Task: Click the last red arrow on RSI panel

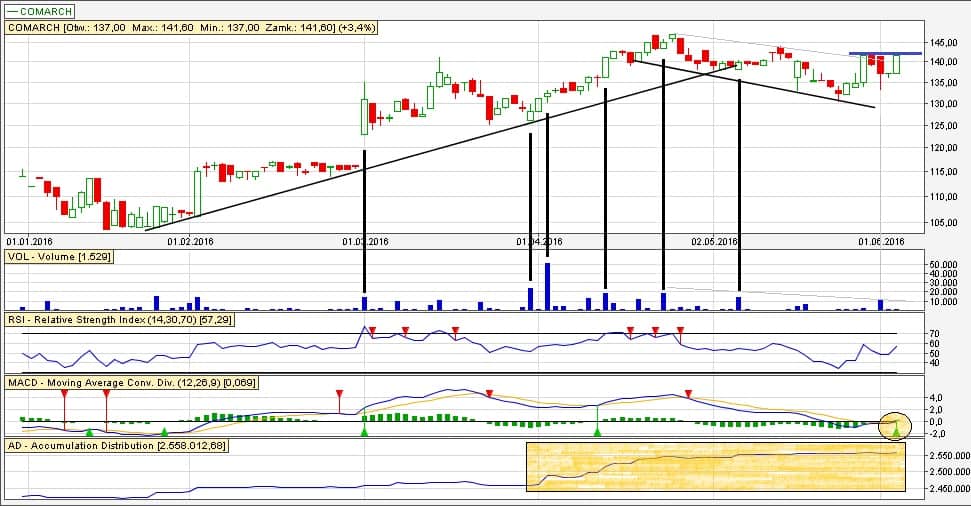Action: pos(680,330)
